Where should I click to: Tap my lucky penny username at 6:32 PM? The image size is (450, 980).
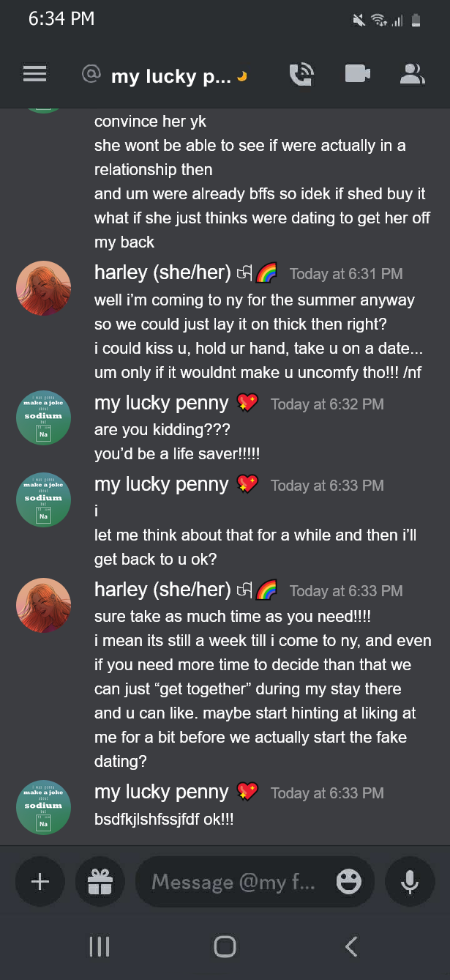point(162,403)
